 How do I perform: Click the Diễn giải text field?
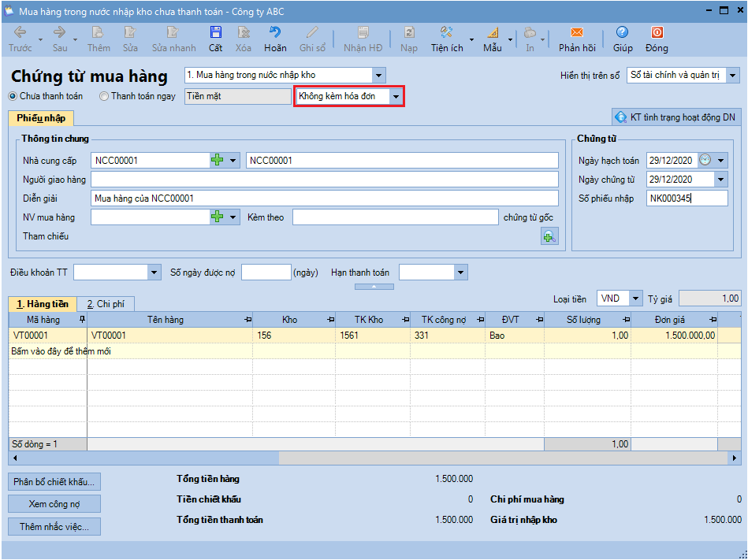(x=325, y=198)
